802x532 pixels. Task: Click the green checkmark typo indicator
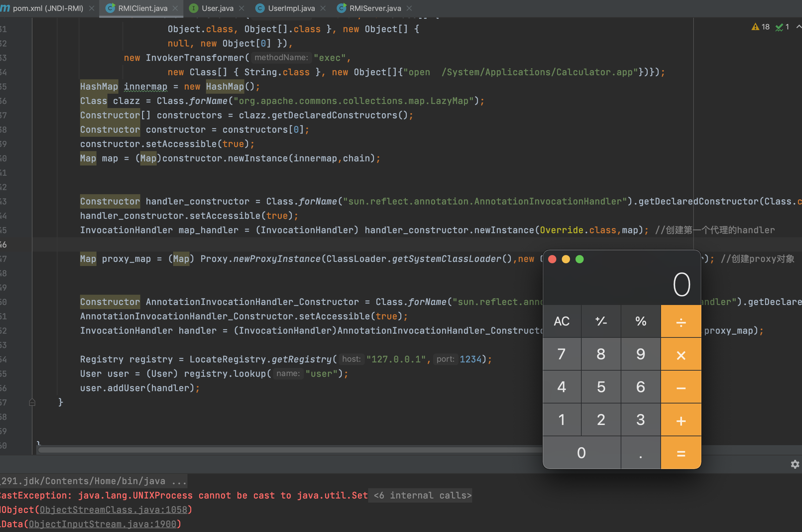point(782,27)
